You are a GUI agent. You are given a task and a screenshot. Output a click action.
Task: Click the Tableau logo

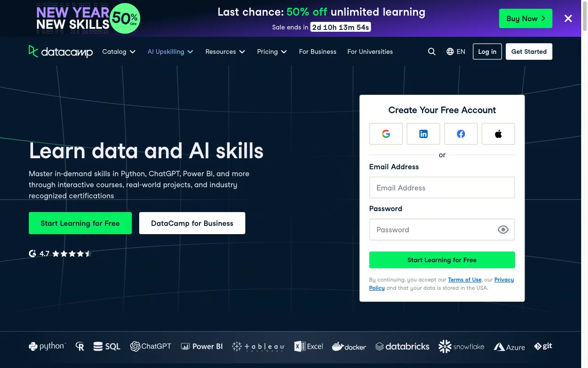pyautogui.click(x=258, y=347)
